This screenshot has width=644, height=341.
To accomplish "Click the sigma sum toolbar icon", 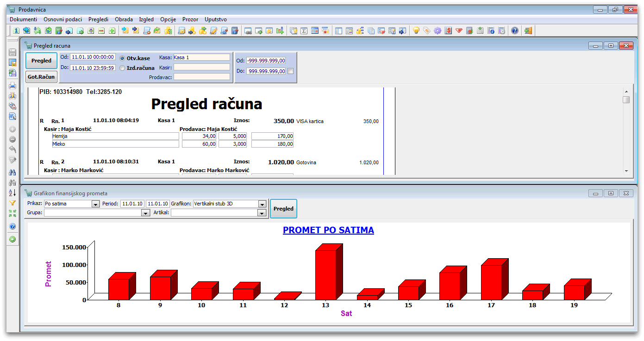I will pos(304,31).
